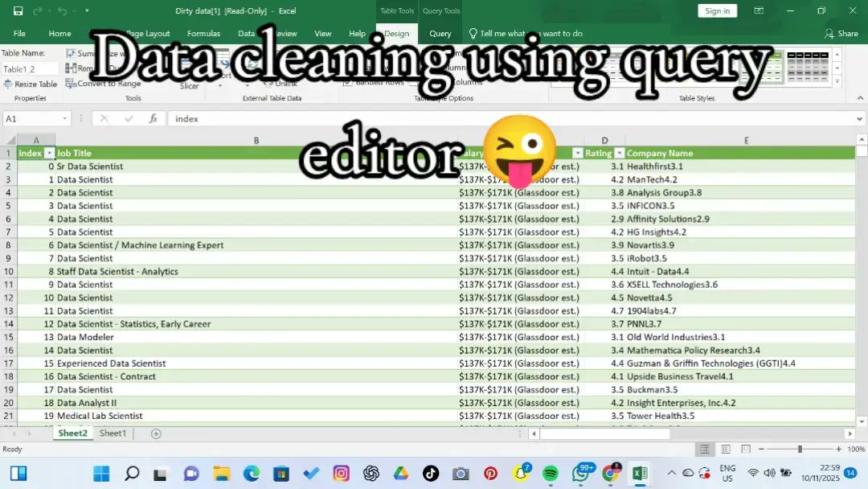Show next row of Table Styles
The image size is (868, 489).
click(x=837, y=68)
